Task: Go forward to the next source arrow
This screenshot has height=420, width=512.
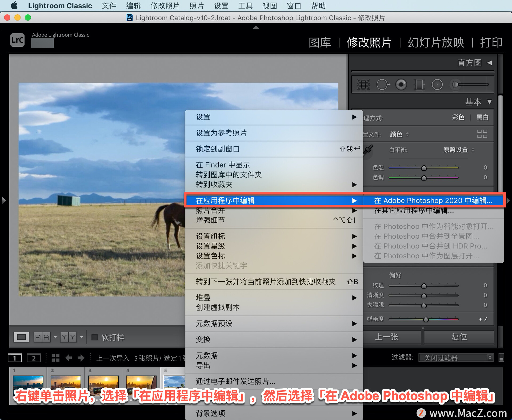Action: click(x=81, y=358)
